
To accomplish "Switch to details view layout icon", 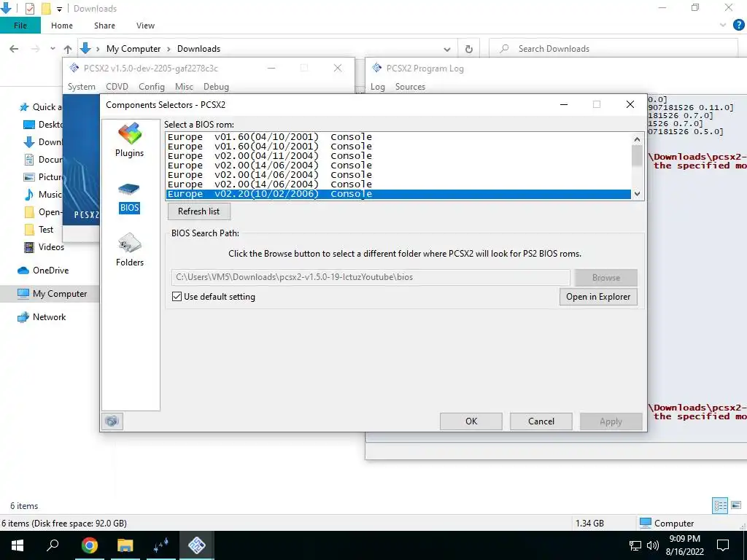I will pos(720,505).
